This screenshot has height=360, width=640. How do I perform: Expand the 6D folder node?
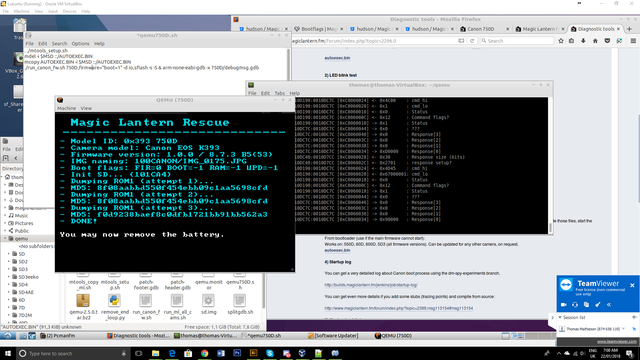pos(9,300)
